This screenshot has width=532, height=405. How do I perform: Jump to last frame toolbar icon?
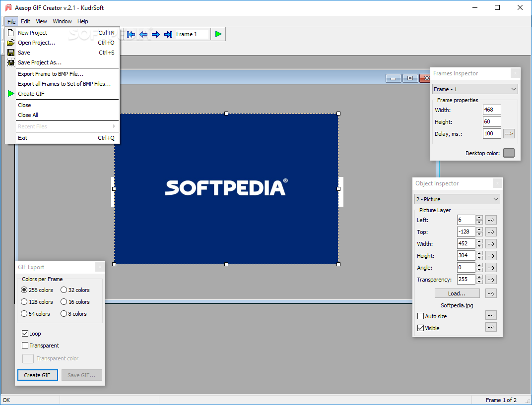pyautogui.click(x=168, y=34)
